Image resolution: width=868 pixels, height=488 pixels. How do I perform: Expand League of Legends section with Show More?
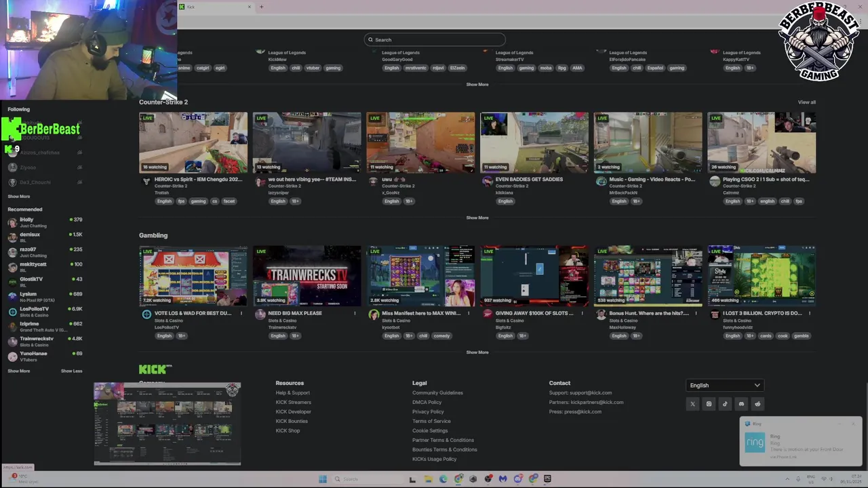click(477, 85)
